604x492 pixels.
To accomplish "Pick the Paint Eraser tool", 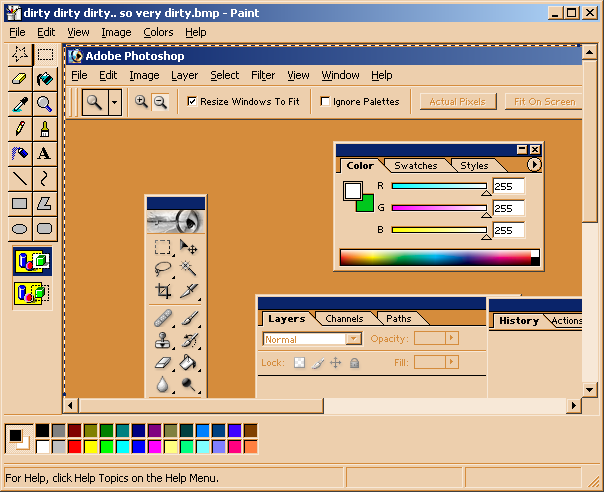I will [20, 79].
